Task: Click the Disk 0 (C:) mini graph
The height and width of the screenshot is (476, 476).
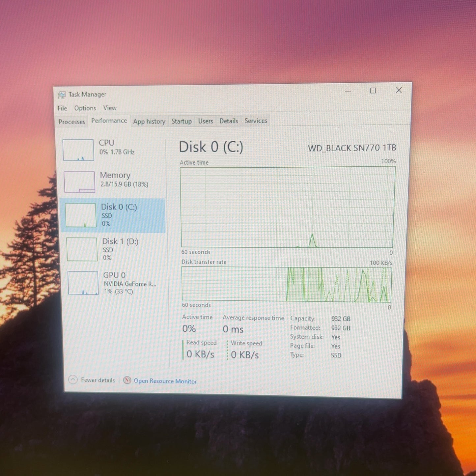Action: pyautogui.click(x=81, y=215)
